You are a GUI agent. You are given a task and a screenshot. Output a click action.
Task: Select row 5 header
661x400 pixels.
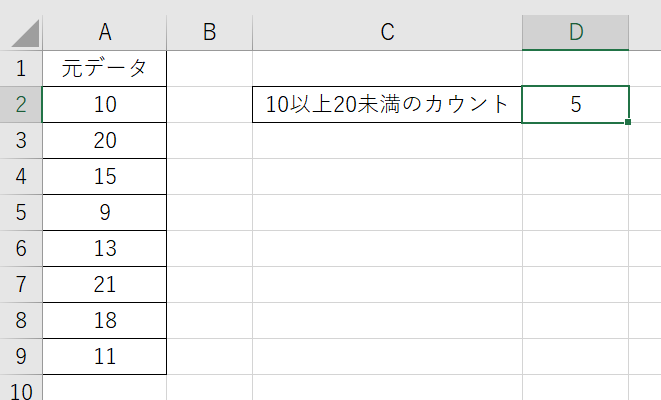(x=21, y=213)
